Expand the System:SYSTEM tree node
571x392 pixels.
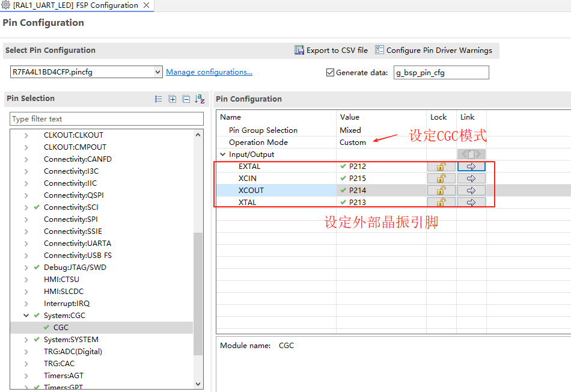pos(26,340)
